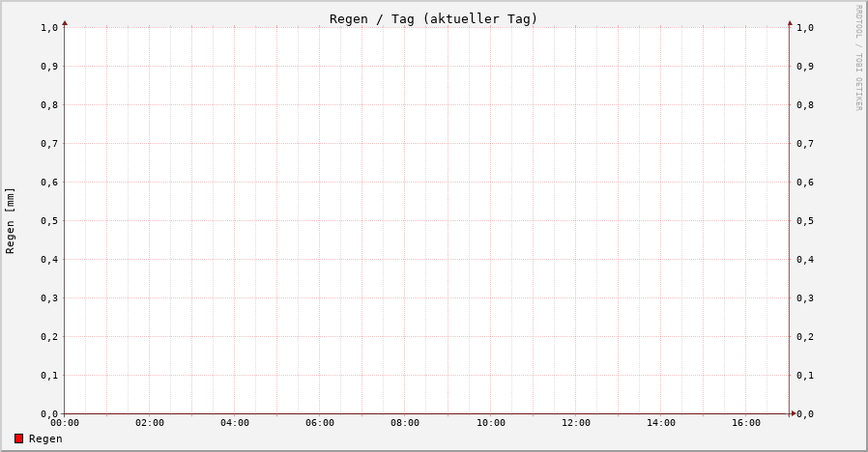Click the left axis value 0,5

(x=49, y=221)
